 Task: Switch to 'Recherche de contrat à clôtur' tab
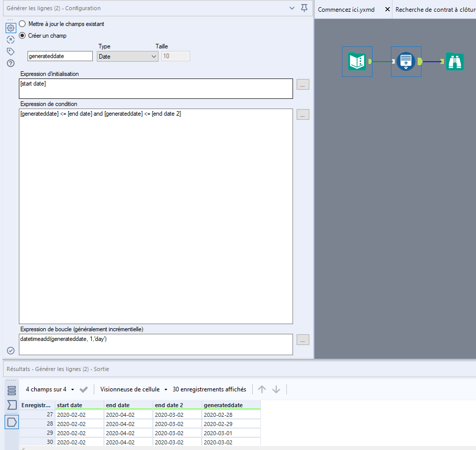pos(435,10)
